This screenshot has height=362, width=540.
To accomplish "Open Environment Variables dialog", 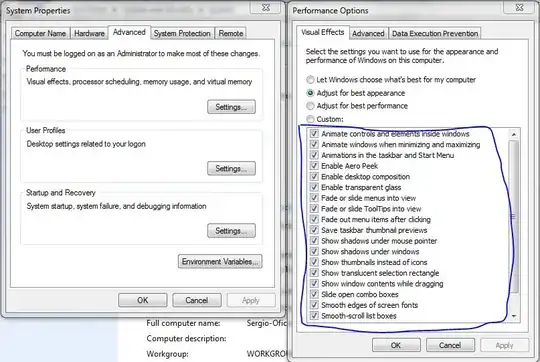I will [220, 261].
